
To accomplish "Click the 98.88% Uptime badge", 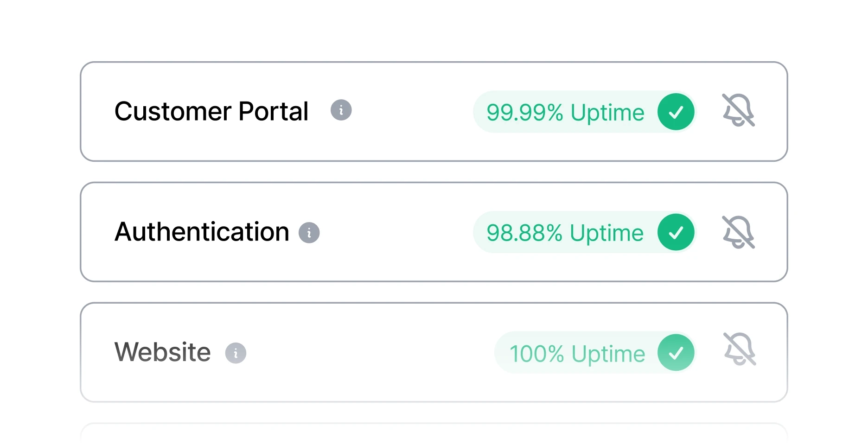I will (565, 232).
